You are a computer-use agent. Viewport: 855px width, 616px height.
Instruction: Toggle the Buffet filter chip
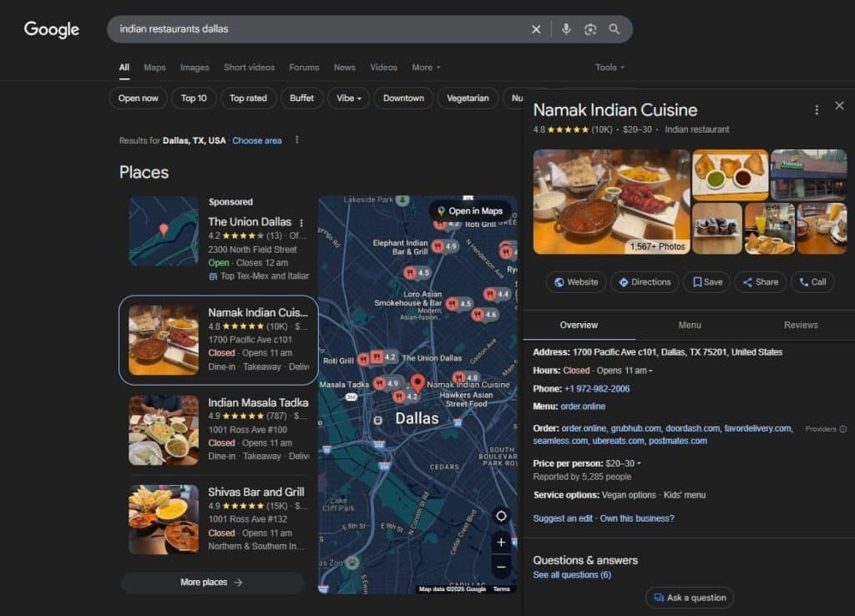[x=301, y=98]
